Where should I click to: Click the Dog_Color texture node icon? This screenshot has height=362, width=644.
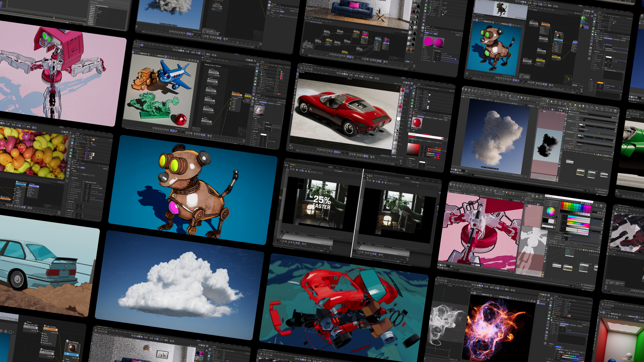click(x=25, y=323)
